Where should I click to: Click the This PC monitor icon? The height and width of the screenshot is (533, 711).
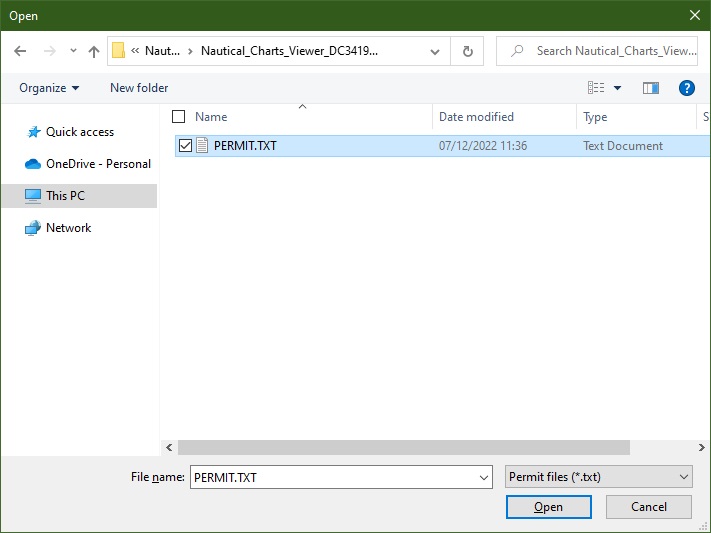(33, 196)
